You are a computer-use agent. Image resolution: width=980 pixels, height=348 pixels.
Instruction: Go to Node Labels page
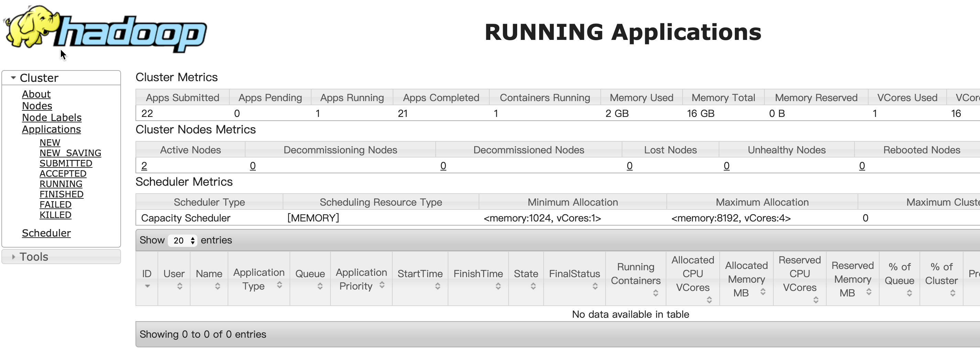pos(52,118)
